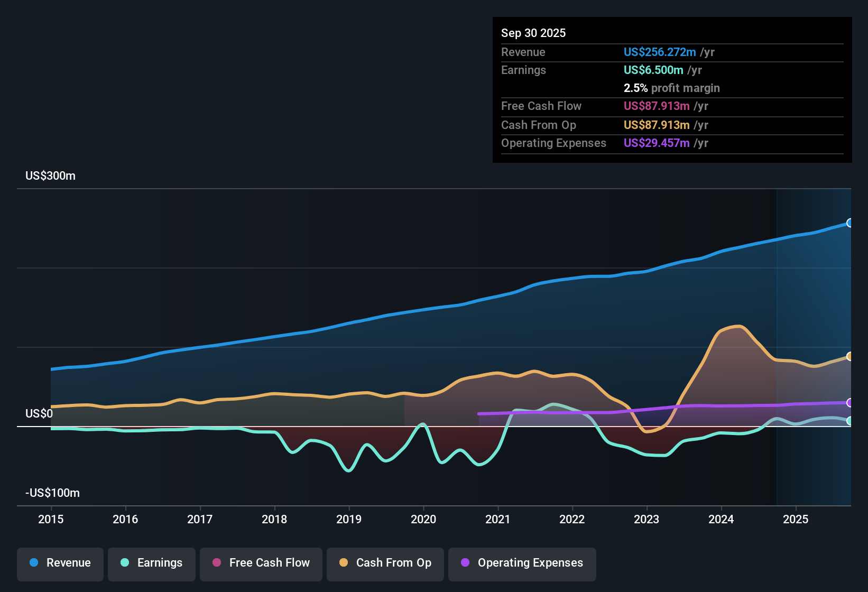Click the purple Operating Expenses legend dot
This screenshot has width=868, height=592.
(465, 563)
